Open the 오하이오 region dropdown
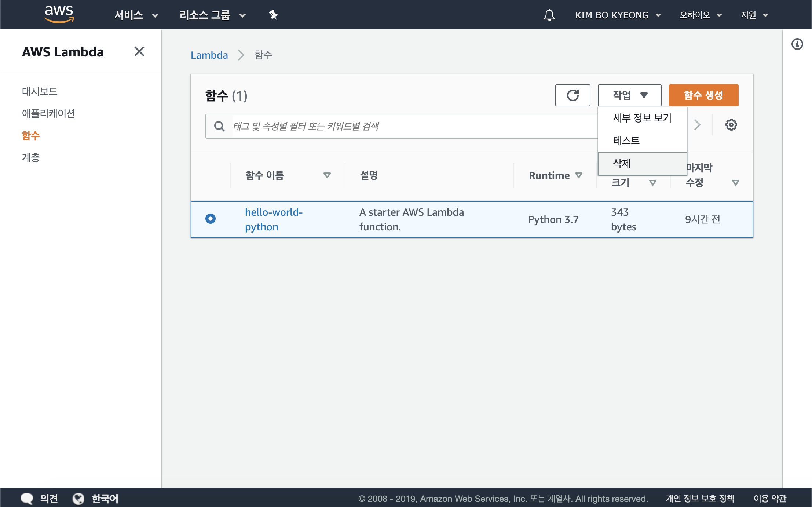Viewport: 812px width, 507px height. (701, 15)
